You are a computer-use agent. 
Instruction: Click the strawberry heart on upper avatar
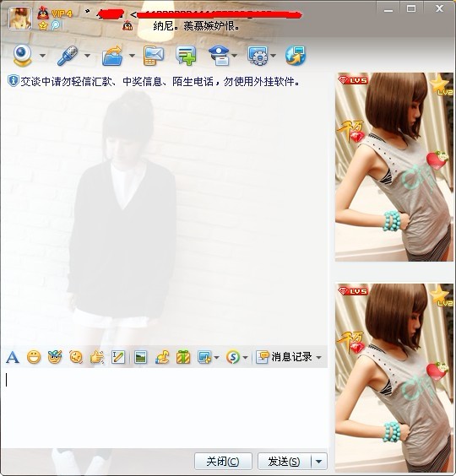[437, 160]
